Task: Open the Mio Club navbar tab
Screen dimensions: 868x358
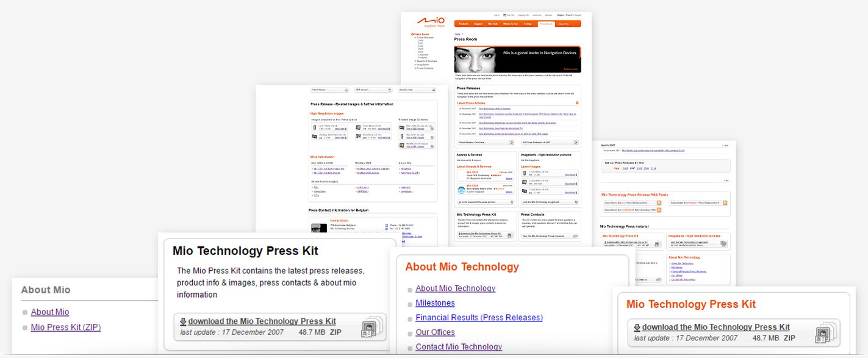Action: (x=492, y=24)
